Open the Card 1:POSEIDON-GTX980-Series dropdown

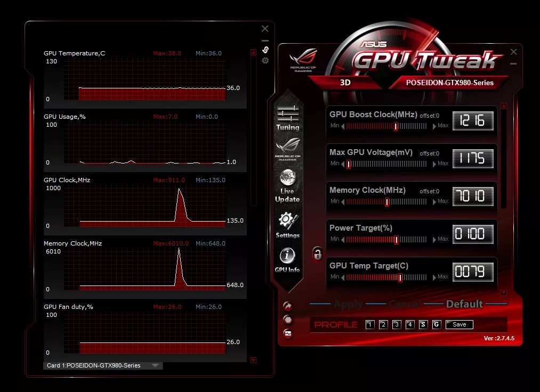pos(103,365)
